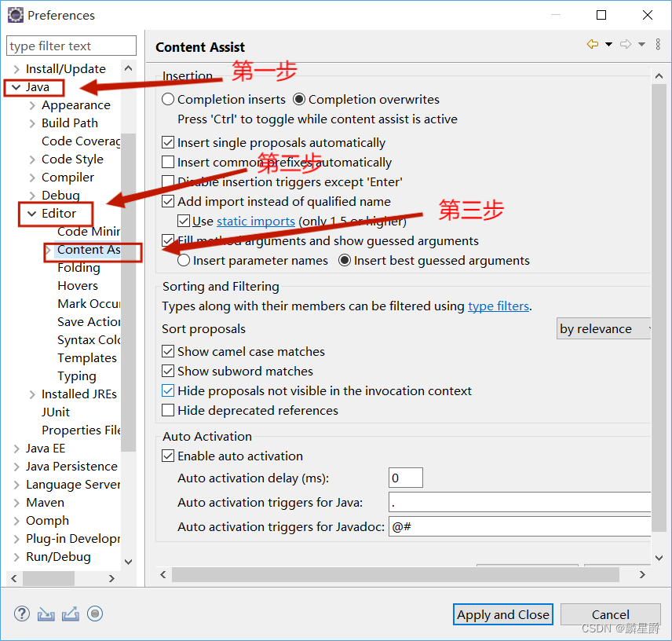Select Typing in preferences tree

tap(77, 376)
